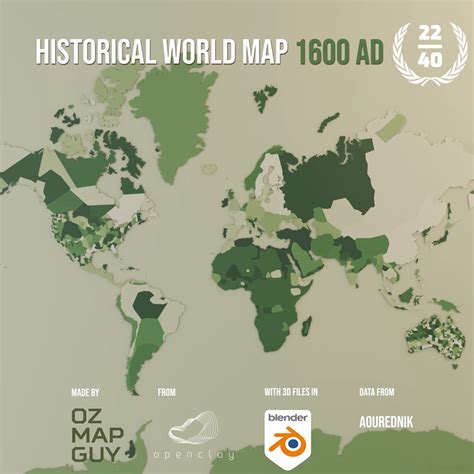The image size is (474, 474).
Task: Click the AOUREDNIK data source text
Action: coord(386,422)
